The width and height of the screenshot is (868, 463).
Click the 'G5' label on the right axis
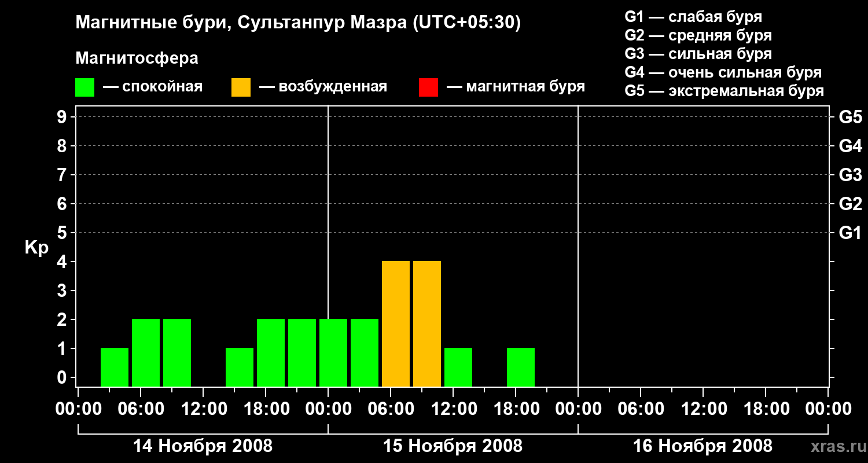tap(851, 117)
